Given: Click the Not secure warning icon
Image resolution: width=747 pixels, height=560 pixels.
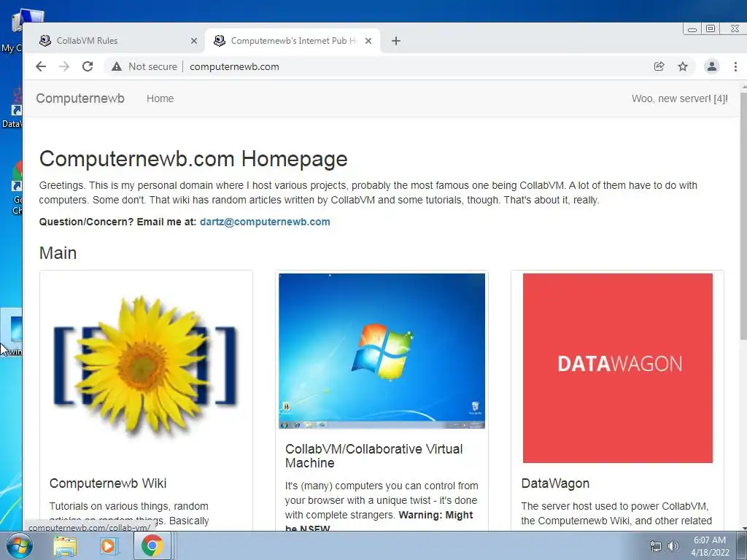Looking at the screenshot, I should (117, 66).
